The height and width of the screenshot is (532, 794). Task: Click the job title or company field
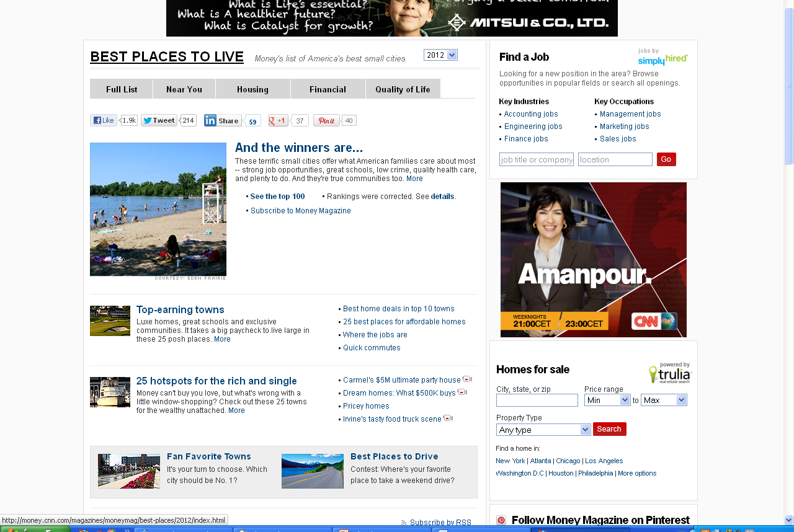pos(537,159)
